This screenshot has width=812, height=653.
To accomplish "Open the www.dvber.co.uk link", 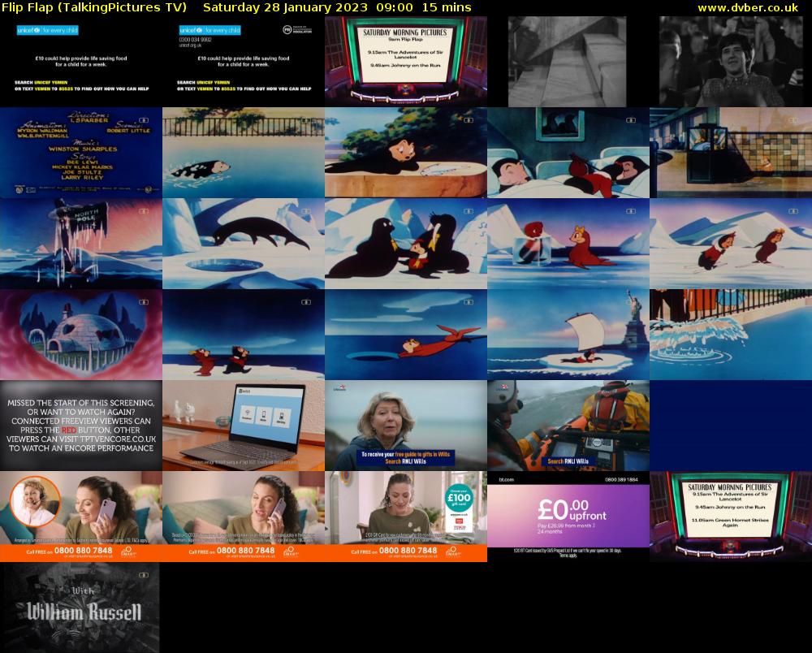I will click(x=747, y=8).
